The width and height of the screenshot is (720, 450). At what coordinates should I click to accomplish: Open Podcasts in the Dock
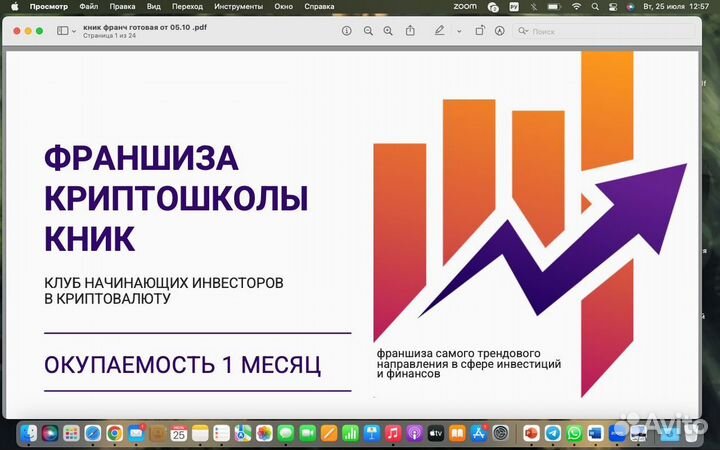(x=414, y=433)
